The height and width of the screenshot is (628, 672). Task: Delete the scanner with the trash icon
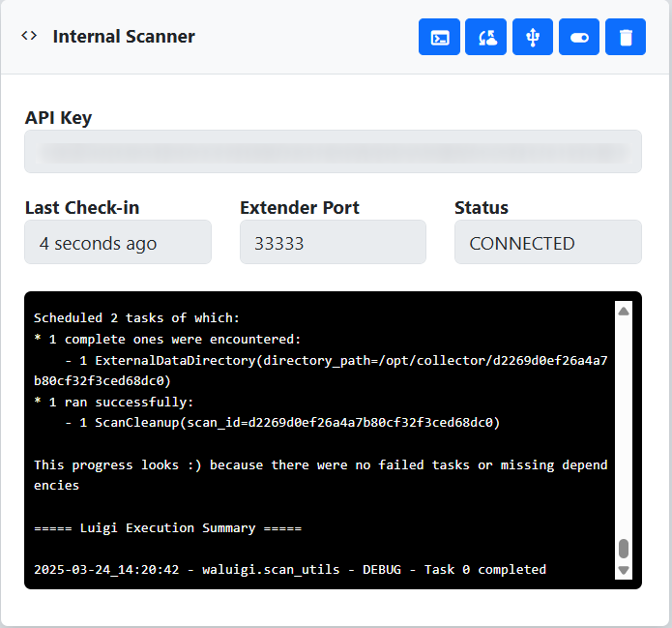click(x=626, y=38)
